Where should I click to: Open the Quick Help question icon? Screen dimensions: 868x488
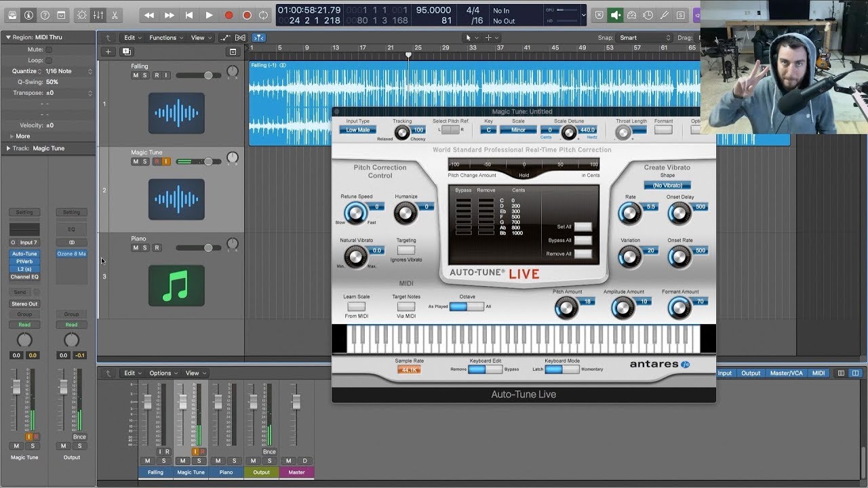45,14
